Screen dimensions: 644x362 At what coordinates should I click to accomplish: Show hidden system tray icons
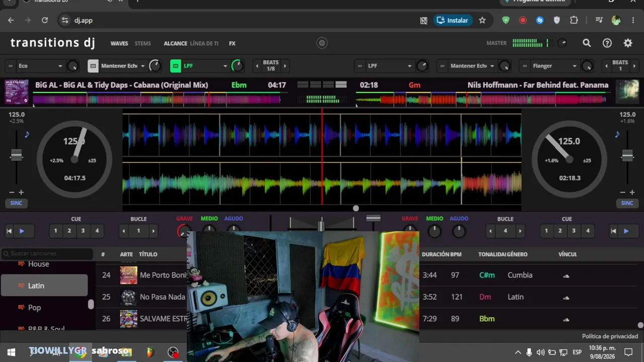point(518,352)
